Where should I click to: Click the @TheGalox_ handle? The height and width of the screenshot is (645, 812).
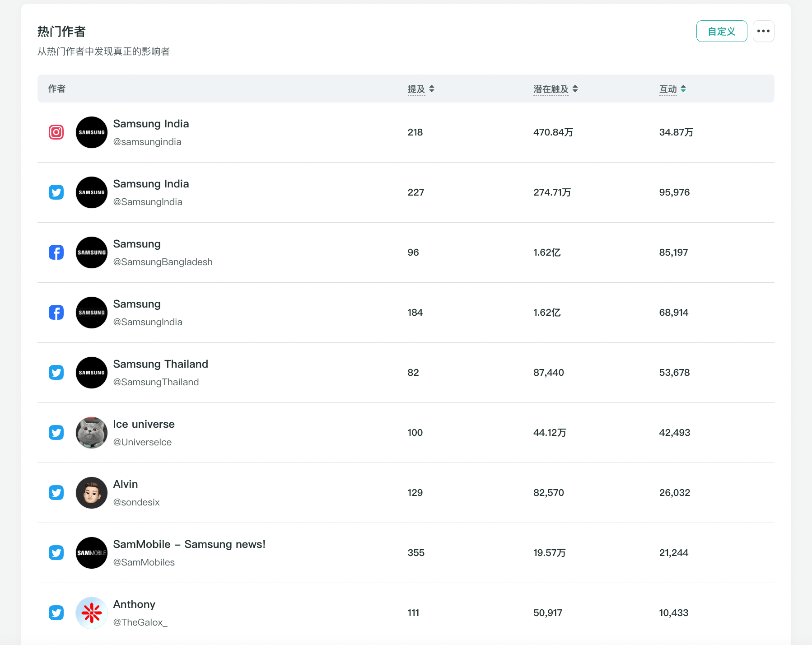click(140, 622)
